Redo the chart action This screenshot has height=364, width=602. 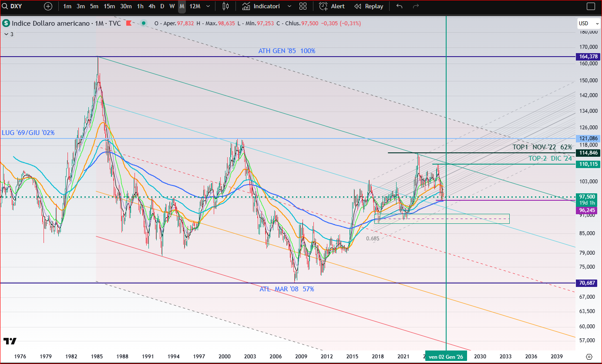click(x=416, y=6)
